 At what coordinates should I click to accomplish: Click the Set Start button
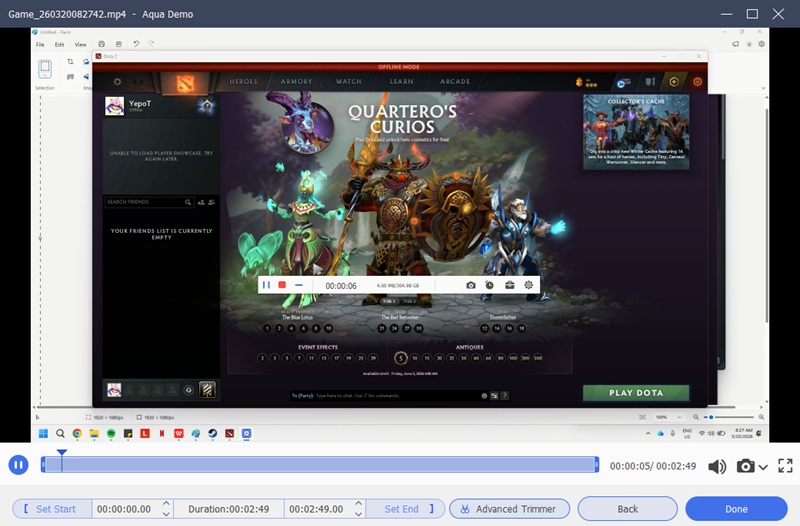point(52,509)
